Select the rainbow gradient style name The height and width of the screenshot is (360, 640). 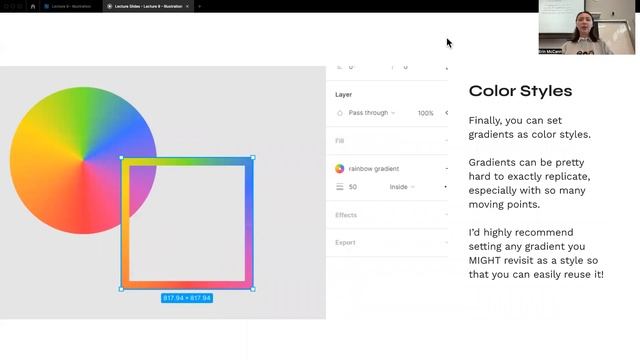click(x=374, y=169)
